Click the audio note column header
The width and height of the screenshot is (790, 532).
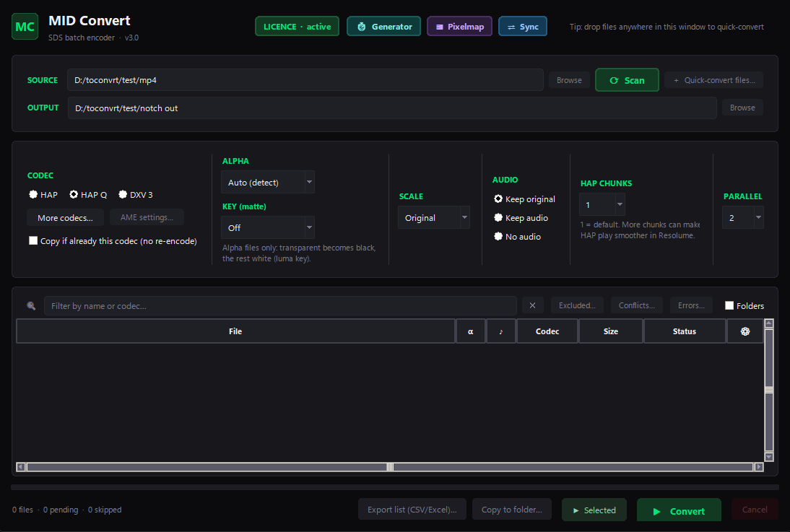(501, 331)
